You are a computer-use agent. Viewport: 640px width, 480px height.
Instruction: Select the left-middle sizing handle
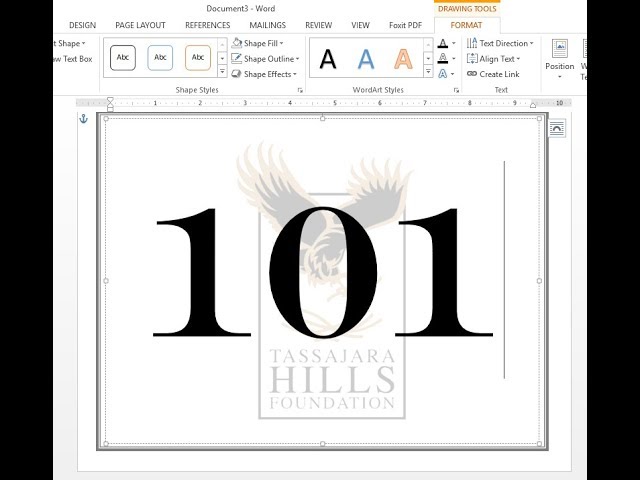tap(106, 281)
